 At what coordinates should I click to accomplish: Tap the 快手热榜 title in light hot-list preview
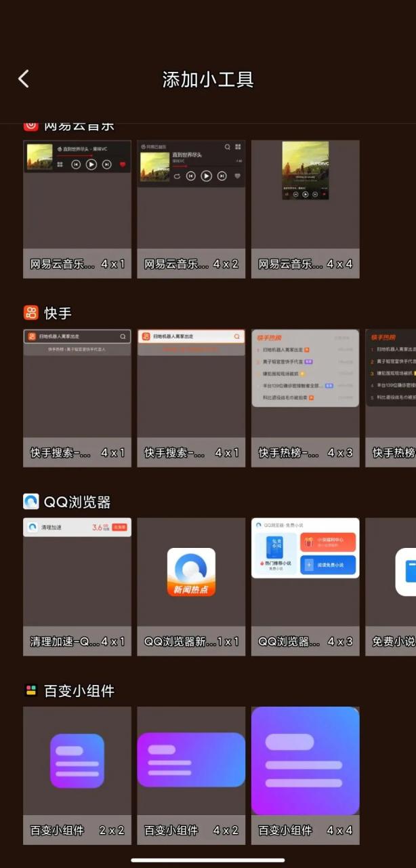click(270, 337)
